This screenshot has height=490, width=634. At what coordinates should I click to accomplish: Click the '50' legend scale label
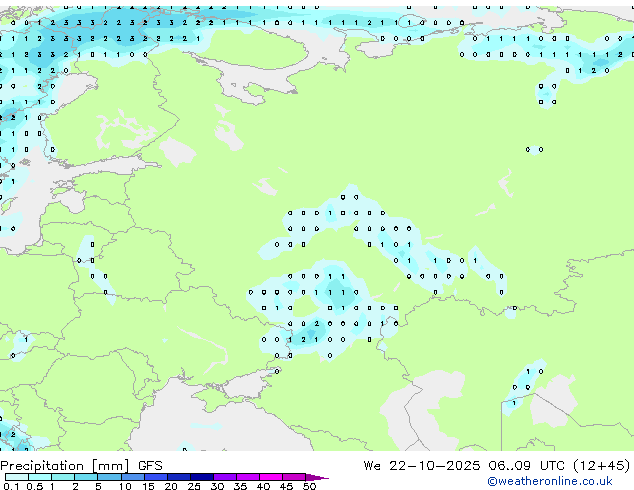pos(309,486)
